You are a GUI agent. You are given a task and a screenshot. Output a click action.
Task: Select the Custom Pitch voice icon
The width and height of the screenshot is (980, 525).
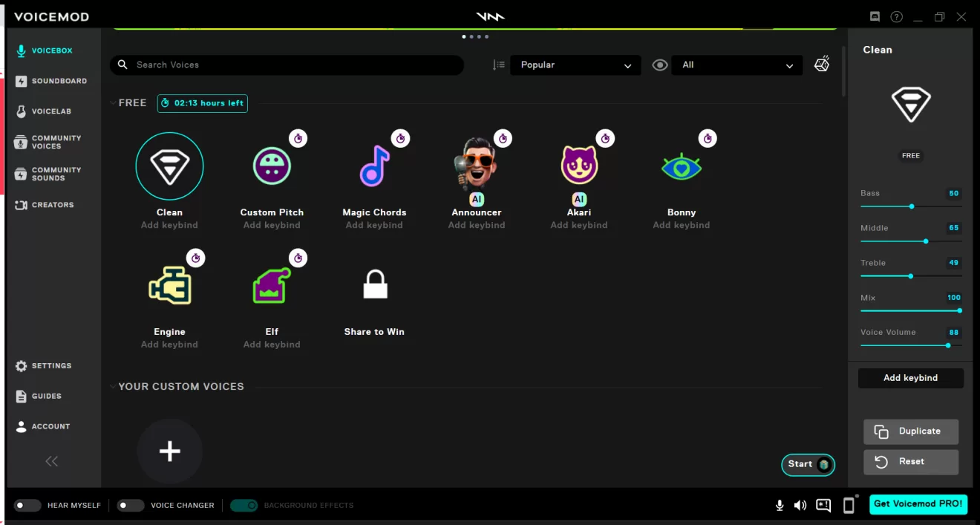[x=272, y=166]
